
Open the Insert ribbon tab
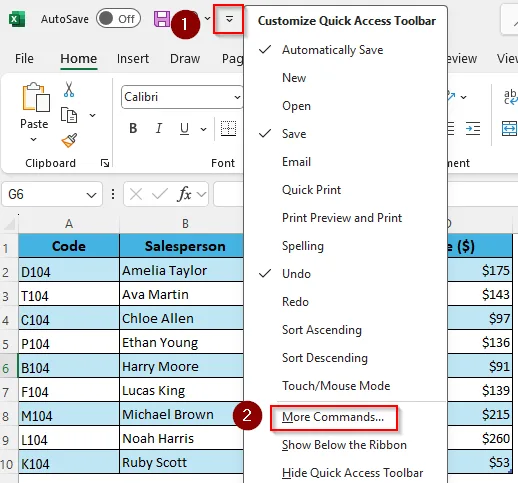coord(133,59)
